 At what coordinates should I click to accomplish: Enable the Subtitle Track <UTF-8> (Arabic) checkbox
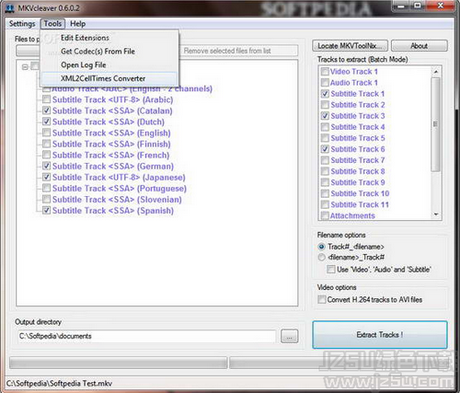[47, 99]
